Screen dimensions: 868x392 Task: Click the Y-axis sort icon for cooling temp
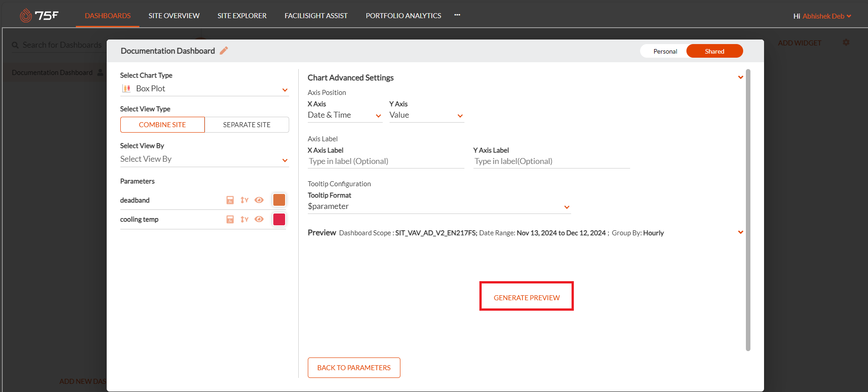pyautogui.click(x=245, y=219)
